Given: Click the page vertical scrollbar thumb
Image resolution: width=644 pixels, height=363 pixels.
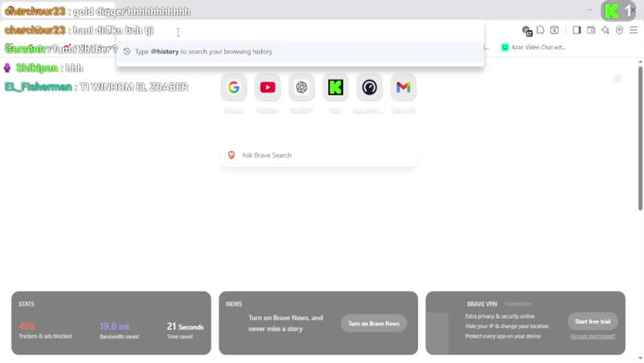Looking at the screenshot, I should (x=640, y=138).
